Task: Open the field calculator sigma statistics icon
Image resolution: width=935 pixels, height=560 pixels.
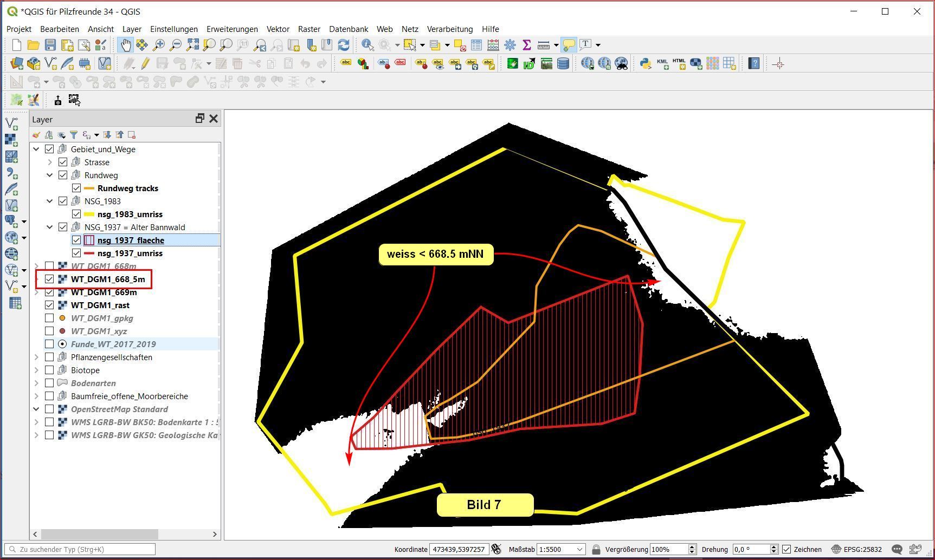Action: pyautogui.click(x=526, y=45)
